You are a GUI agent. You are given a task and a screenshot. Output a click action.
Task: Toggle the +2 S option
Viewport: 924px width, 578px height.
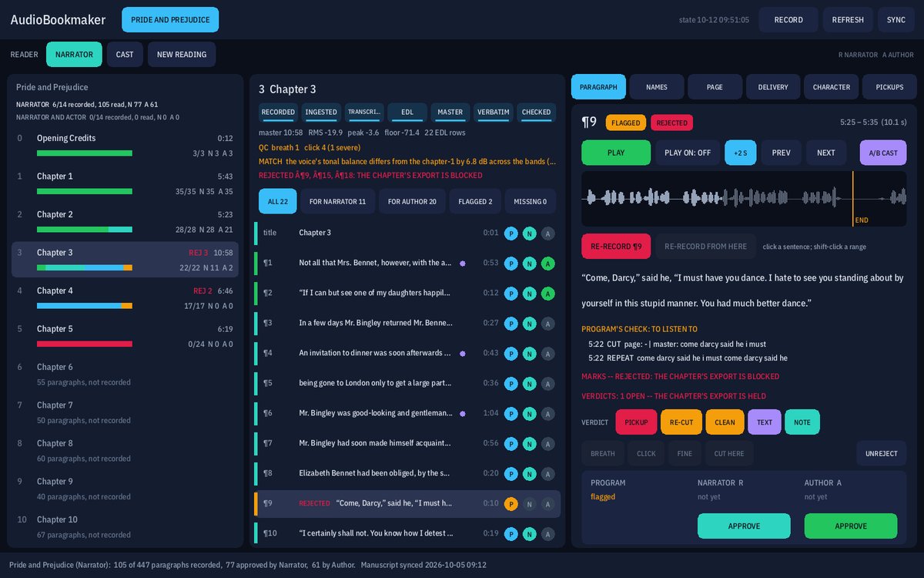click(741, 153)
